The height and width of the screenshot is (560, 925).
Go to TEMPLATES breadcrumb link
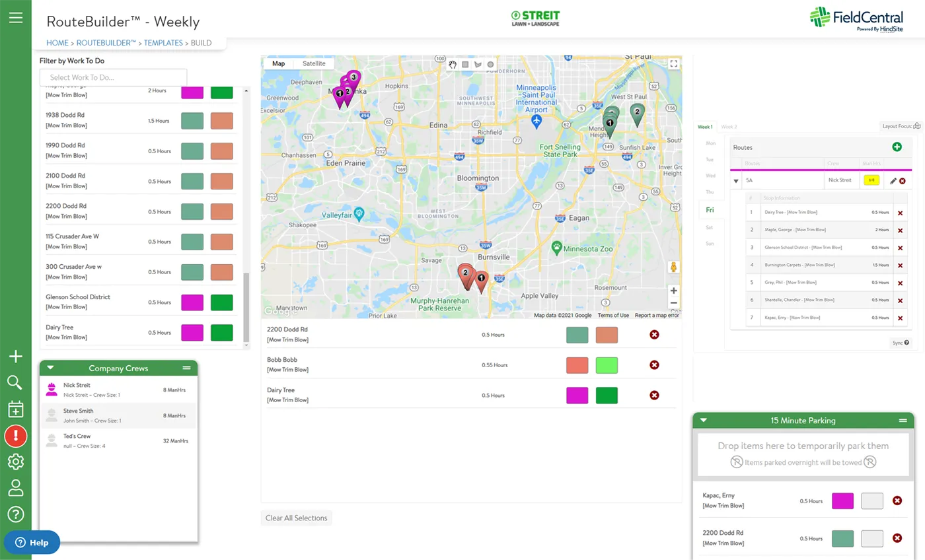(x=163, y=43)
